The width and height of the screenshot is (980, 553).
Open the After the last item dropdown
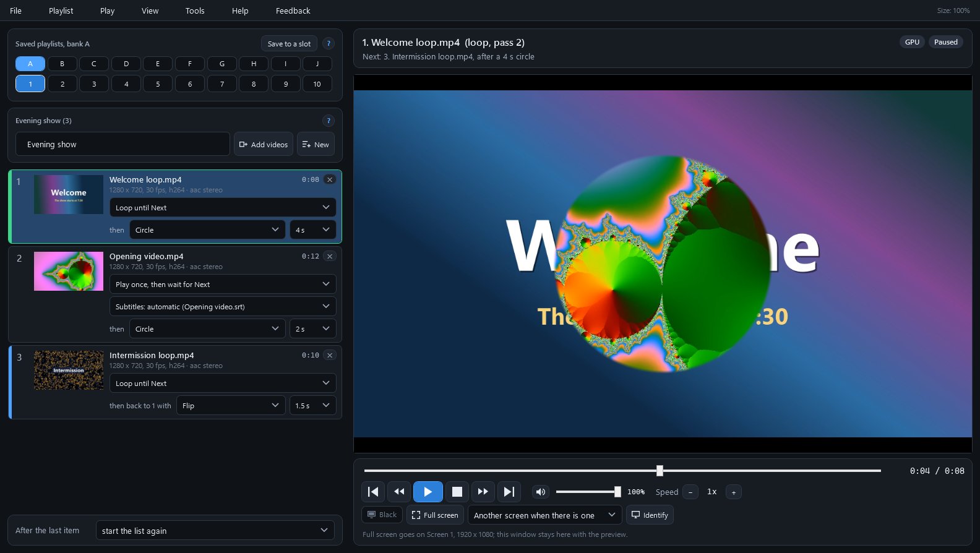215,530
